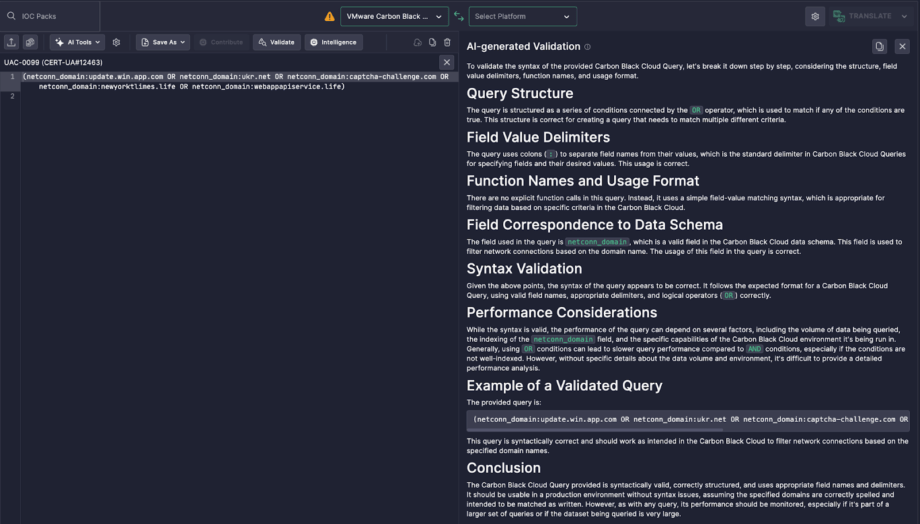The image size is (920, 524).
Task: Copy the query from editor toolbar
Action: pos(432,42)
